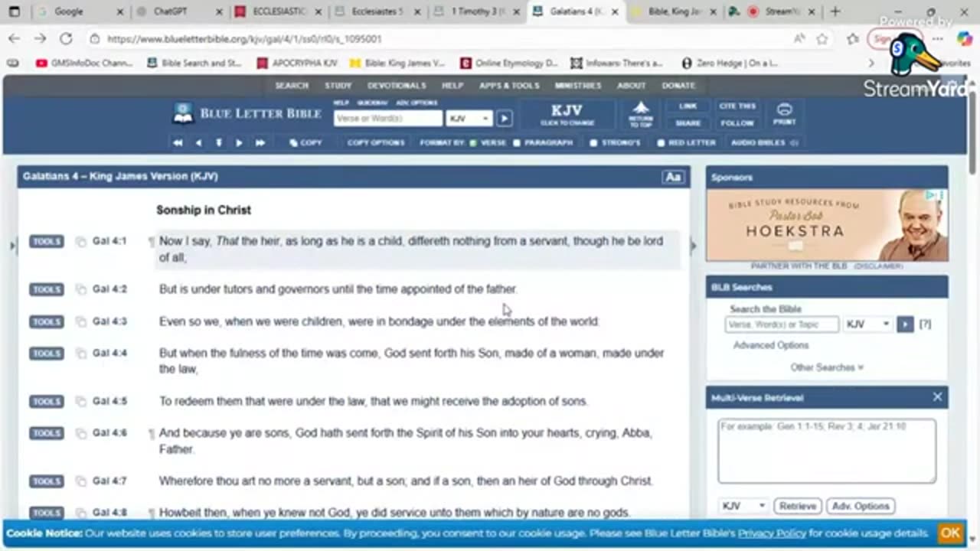
Task: Expand browser bookmarks overflow chevron
Action: (871, 64)
